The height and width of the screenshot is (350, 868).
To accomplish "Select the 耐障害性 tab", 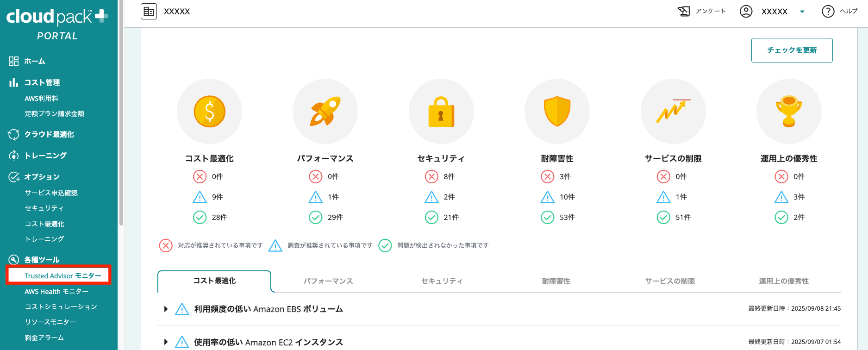I will click(x=556, y=281).
